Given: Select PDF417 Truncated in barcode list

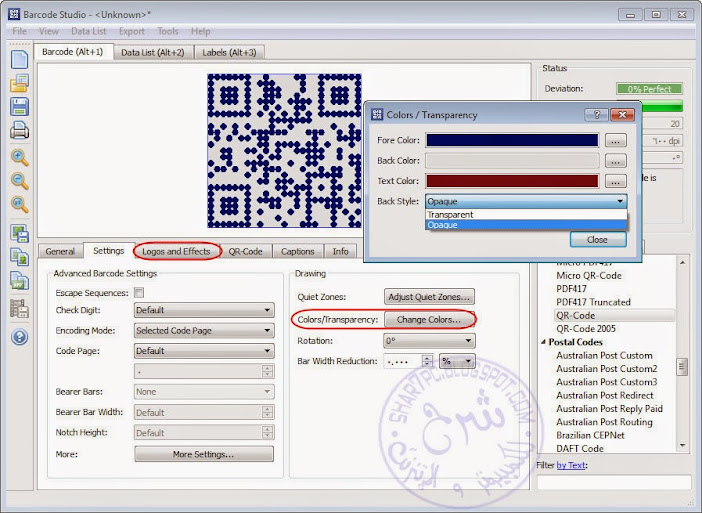Looking at the screenshot, I should click(593, 302).
